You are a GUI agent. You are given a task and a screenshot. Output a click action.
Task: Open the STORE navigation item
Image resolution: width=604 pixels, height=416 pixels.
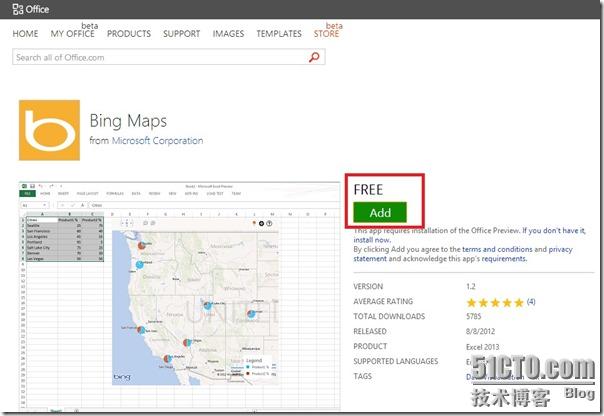point(326,34)
